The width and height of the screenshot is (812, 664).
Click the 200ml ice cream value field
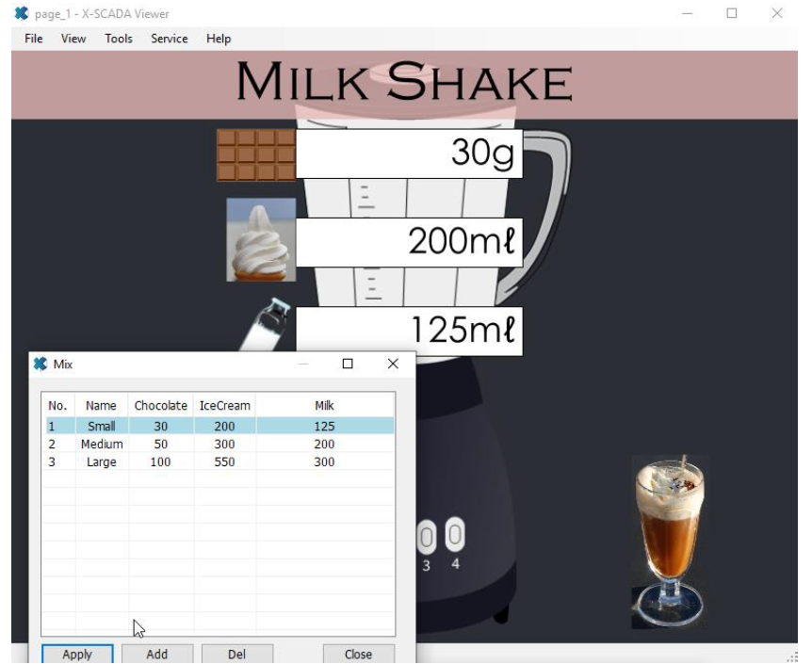coord(409,242)
